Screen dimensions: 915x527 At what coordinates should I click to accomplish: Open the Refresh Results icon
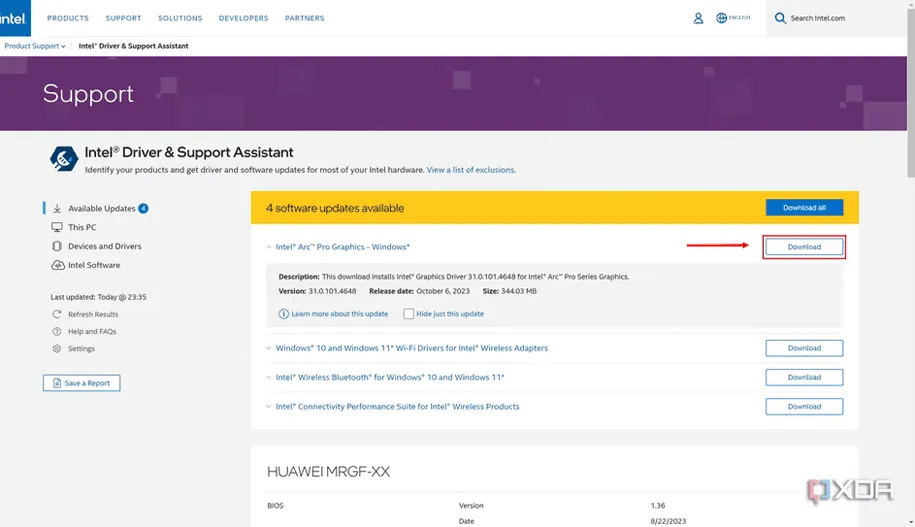pos(57,314)
